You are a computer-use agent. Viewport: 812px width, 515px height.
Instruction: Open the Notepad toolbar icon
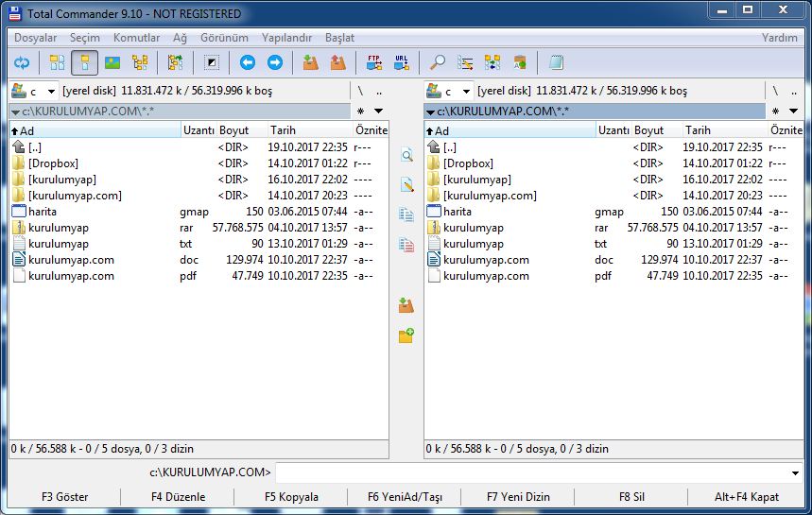coord(556,63)
